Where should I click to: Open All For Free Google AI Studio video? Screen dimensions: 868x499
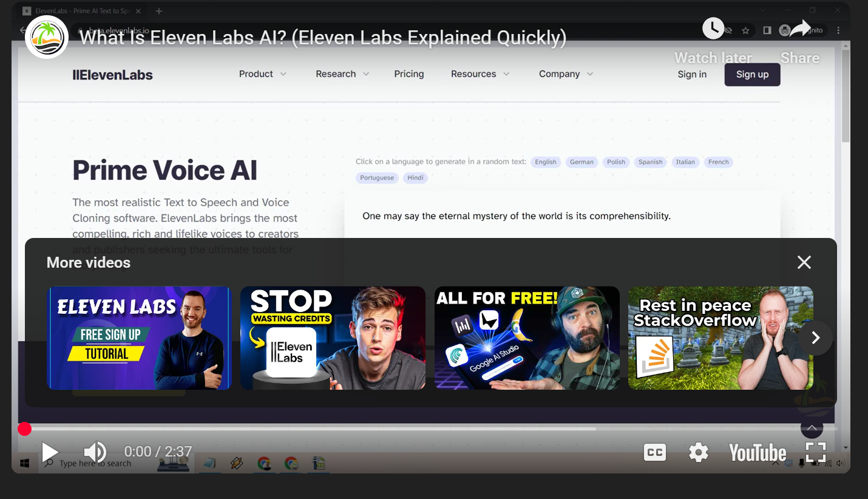coord(527,338)
